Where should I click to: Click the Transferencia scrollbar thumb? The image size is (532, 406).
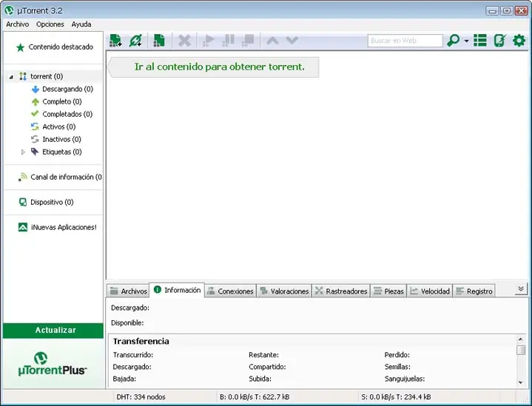pos(521,350)
